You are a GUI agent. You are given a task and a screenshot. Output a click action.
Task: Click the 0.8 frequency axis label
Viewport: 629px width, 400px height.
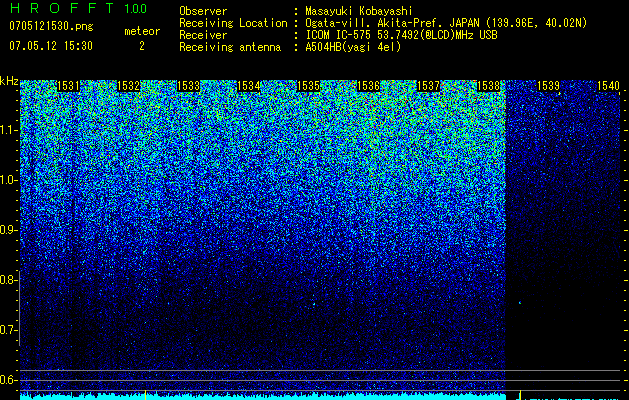[x=8, y=280]
